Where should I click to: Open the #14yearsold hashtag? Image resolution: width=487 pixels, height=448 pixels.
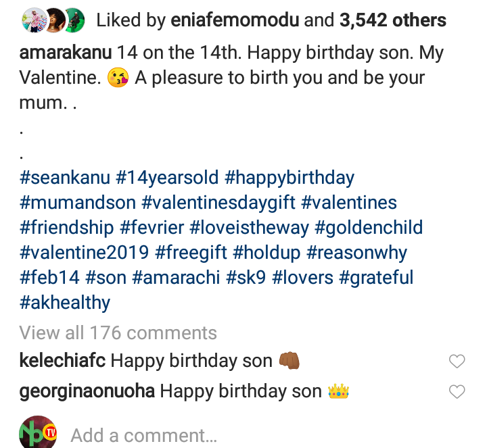(168, 178)
